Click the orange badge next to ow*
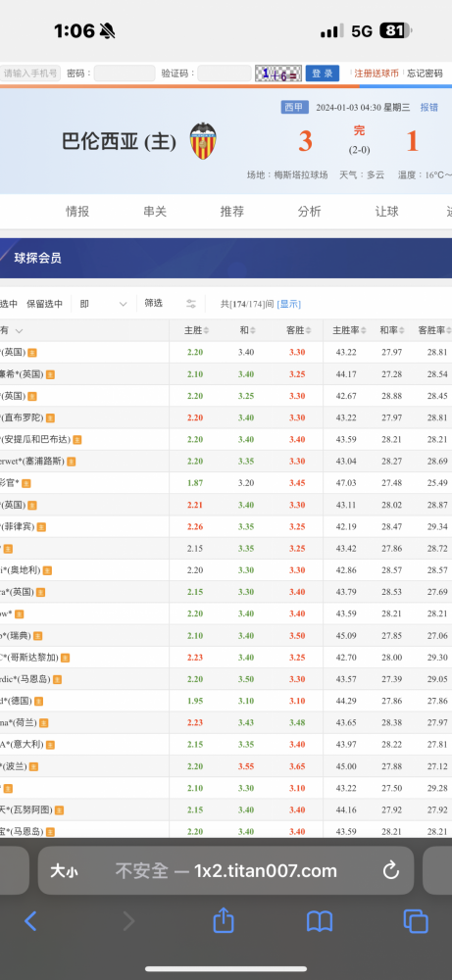Image resolution: width=452 pixels, height=980 pixels. (x=20, y=613)
